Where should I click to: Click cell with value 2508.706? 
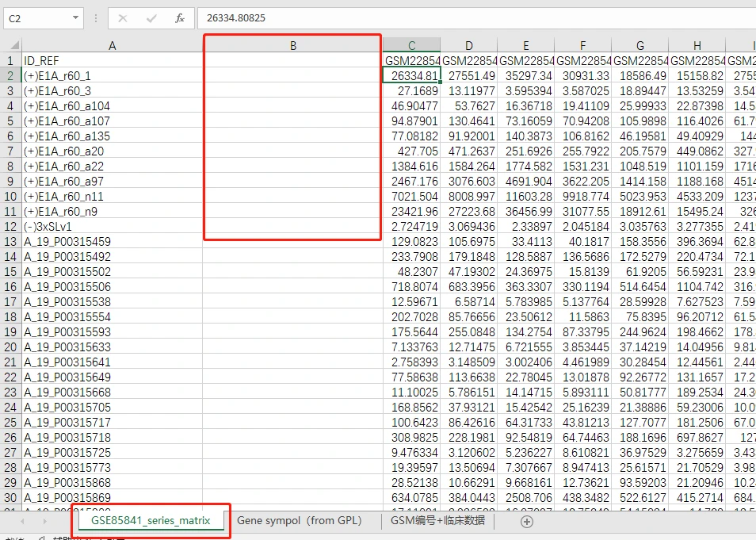tap(525, 497)
